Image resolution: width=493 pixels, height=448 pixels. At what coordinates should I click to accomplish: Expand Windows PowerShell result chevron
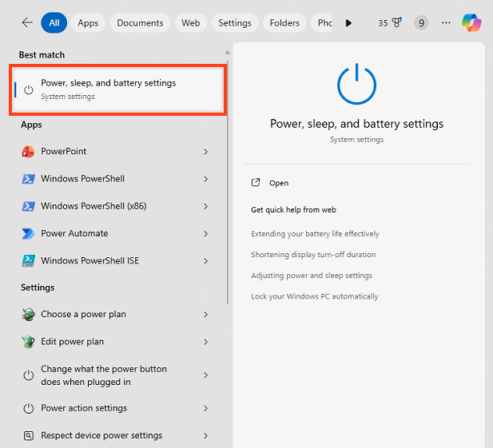[205, 179]
